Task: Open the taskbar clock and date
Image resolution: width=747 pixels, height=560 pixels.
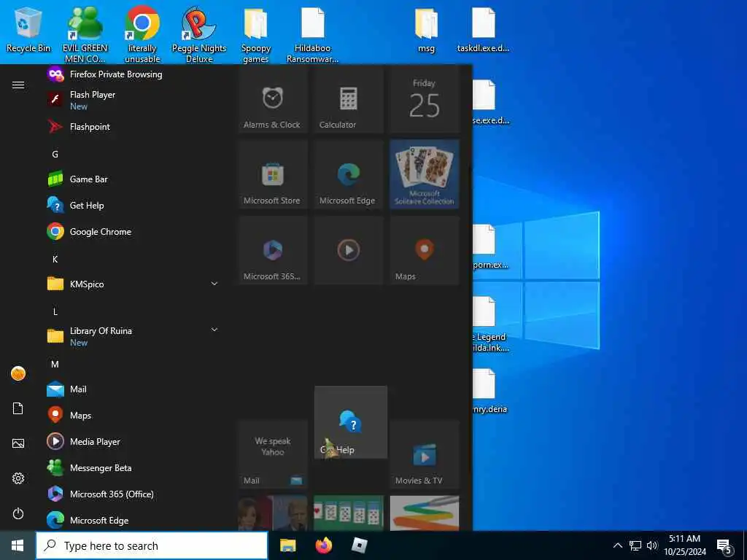Action: click(x=685, y=545)
